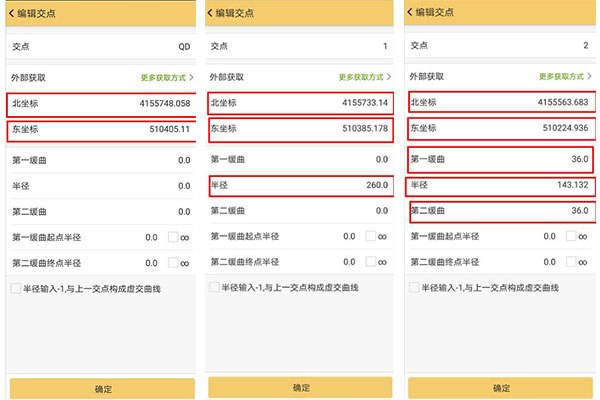Image resolution: width=600 pixels, height=400 pixels.
Task: Tap back arrow in the intersection 2 screen
Action: tap(411, 12)
